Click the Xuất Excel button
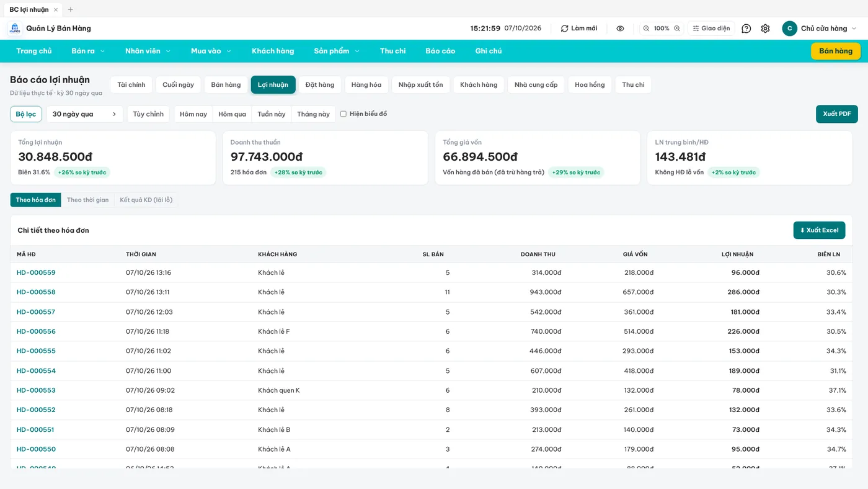The width and height of the screenshot is (868, 489). click(x=819, y=230)
